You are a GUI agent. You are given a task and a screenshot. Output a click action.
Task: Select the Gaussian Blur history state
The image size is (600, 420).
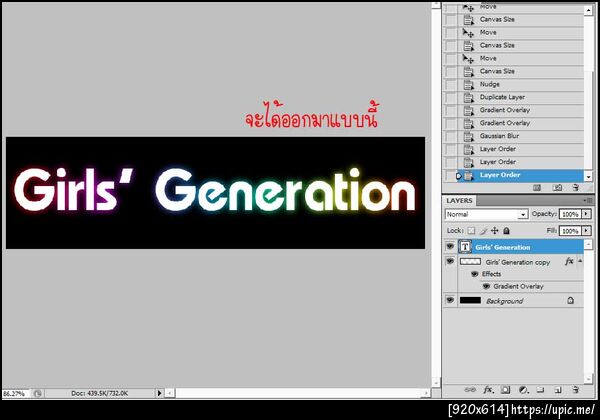tap(520, 136)
